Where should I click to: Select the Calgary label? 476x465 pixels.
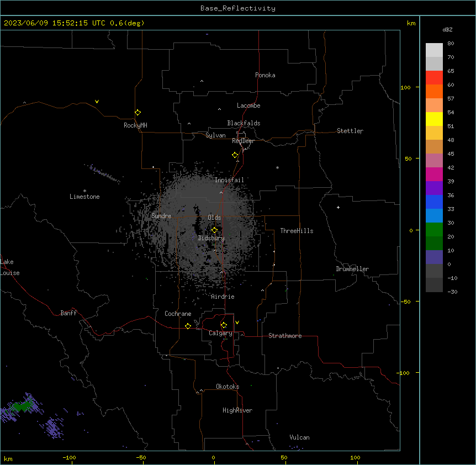tap(221, 333)
